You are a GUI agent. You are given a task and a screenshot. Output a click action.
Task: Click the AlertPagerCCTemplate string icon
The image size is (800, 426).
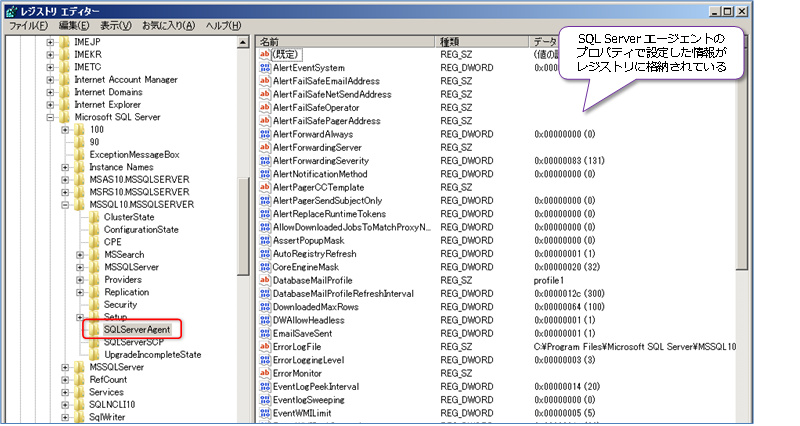pyautogui.click(x=264, y=187)
